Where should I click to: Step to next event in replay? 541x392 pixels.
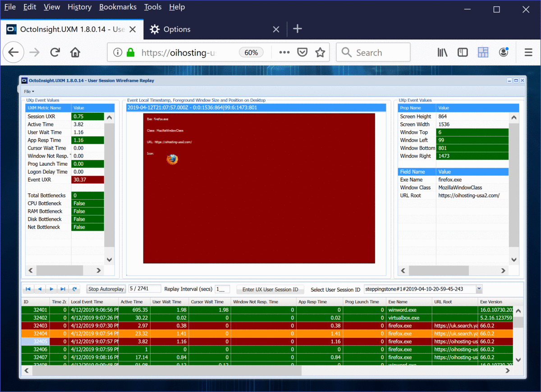[51, 289]
